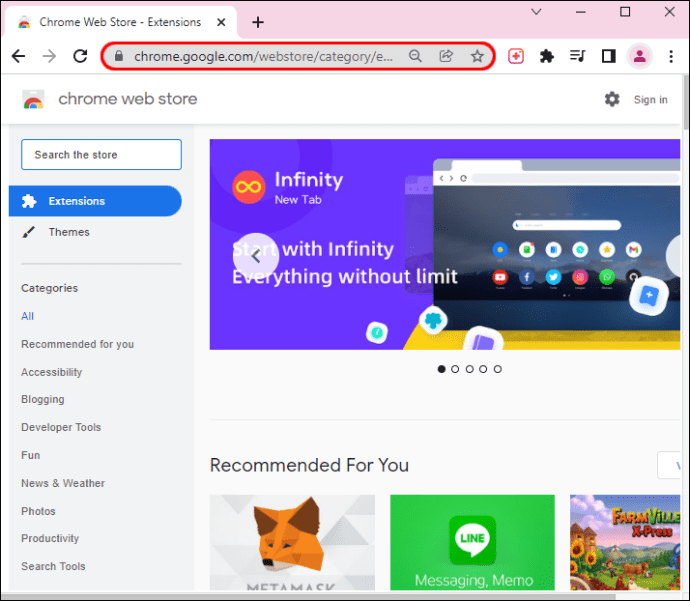Select the second carousel dot
Image resolution: width=690 pixels, height=601 pixels.
455,369
